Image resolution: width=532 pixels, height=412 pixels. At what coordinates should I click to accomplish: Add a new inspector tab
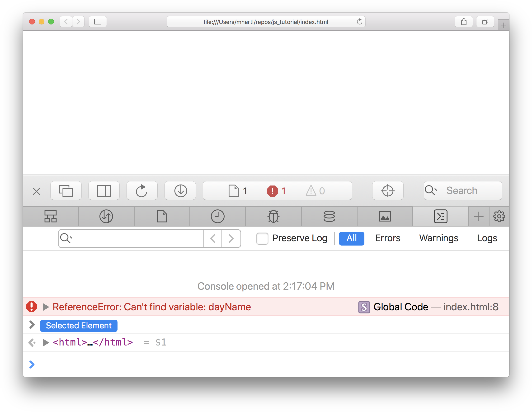coord(479,216)
